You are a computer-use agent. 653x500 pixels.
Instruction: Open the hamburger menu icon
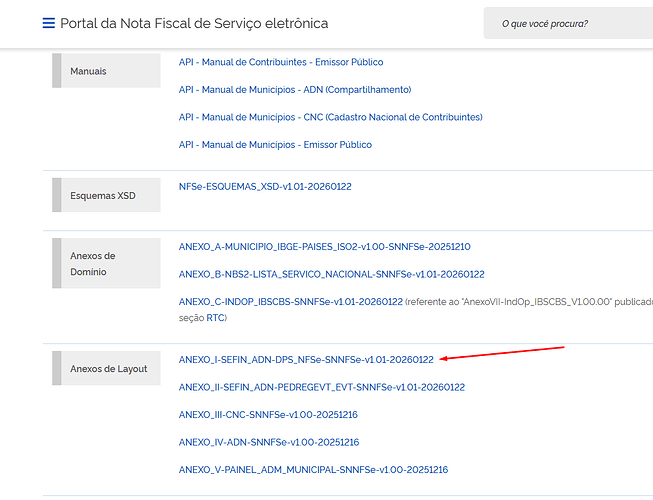point(48,23)
